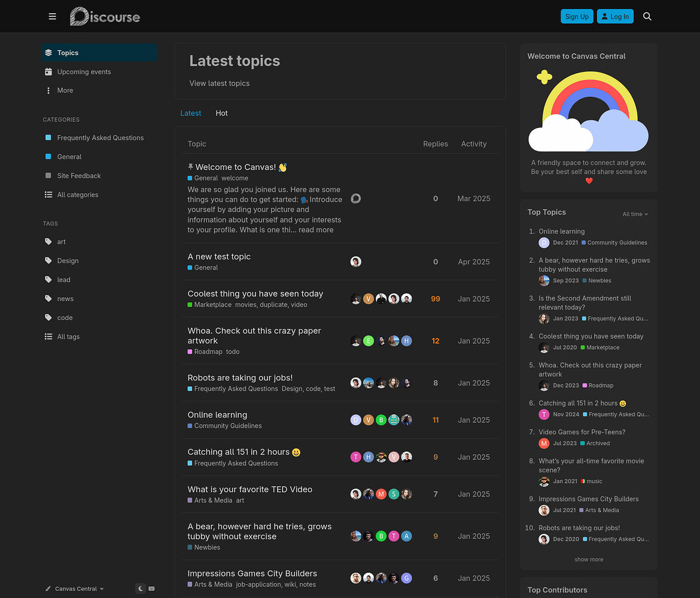
Task: Open the hamburger sidebar menu
Action: click(x=53, y=17)
